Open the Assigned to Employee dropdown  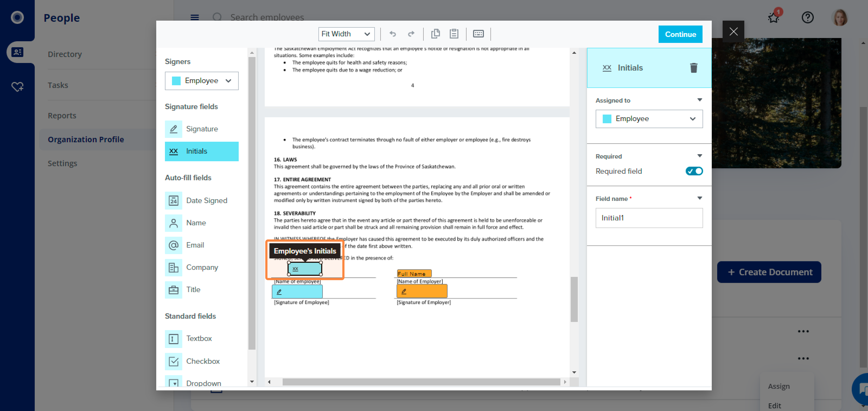pyautogui.click(x=649, y=119)
